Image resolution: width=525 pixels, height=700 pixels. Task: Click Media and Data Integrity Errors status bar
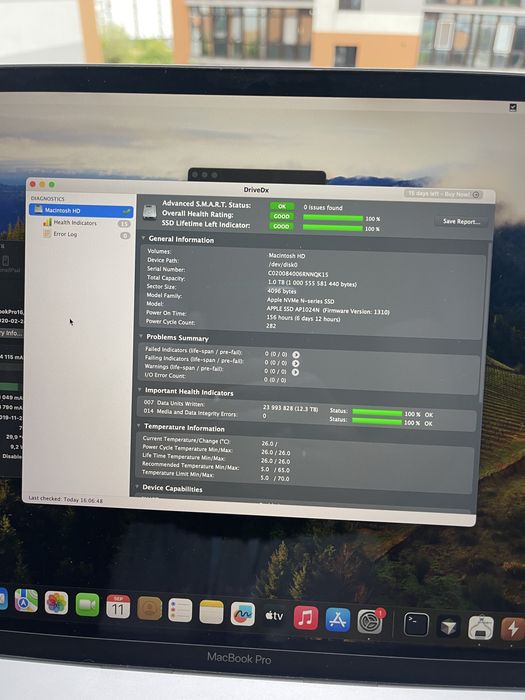click(x=377, y=421)
